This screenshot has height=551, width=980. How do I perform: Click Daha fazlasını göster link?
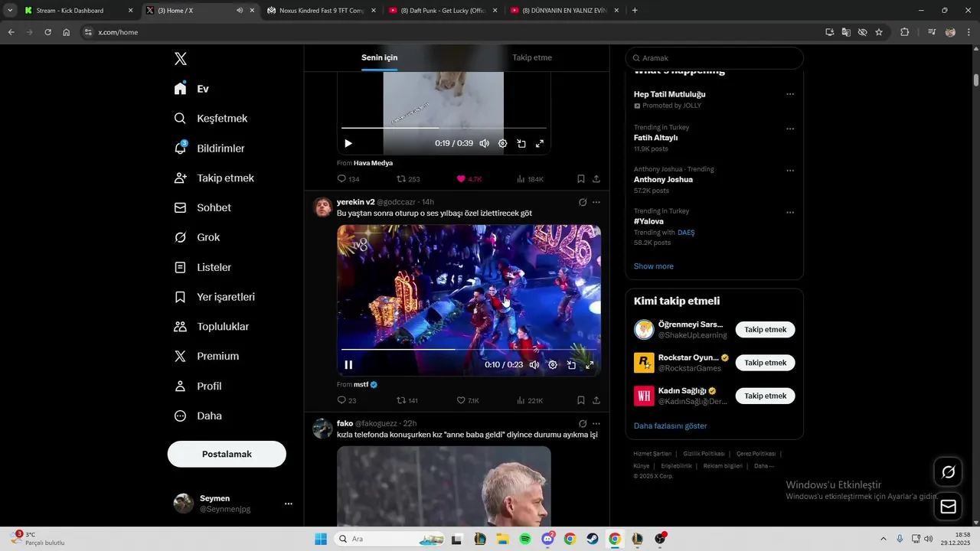pyautogui.click(x=671, y=425)
